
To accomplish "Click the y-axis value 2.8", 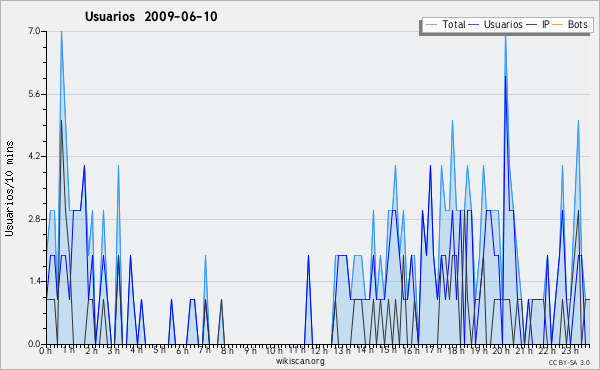I will pos(34,219).
